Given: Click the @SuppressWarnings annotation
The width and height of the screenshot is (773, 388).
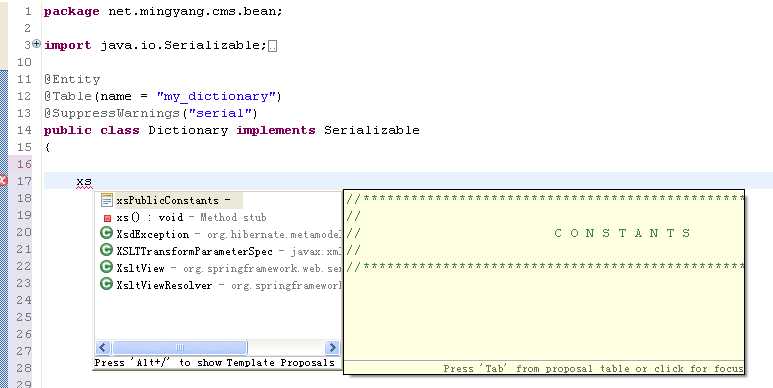Looking at the screenshot, I should pyautogui.click(x=112, y=113).
